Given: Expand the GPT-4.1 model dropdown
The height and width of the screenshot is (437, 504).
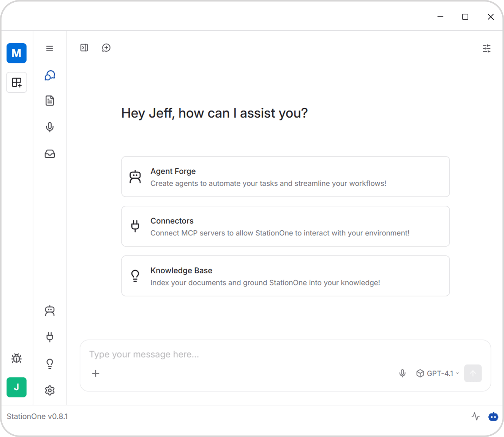Looking at the screenshot, I should (438, 374).
